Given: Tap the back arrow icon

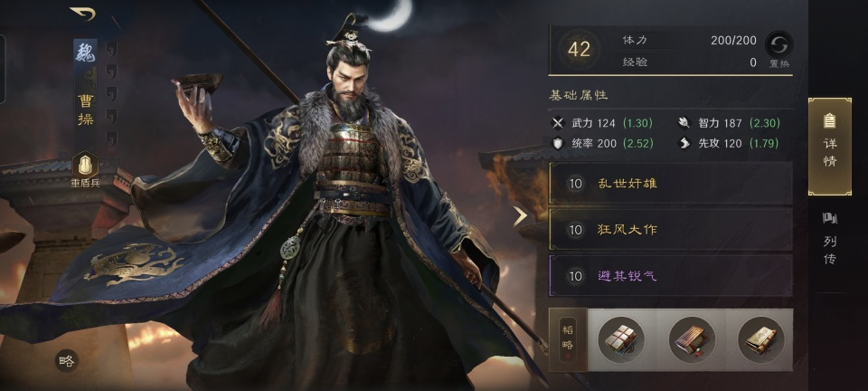Looking at the screenshot, I should click(x=83, y=14).
